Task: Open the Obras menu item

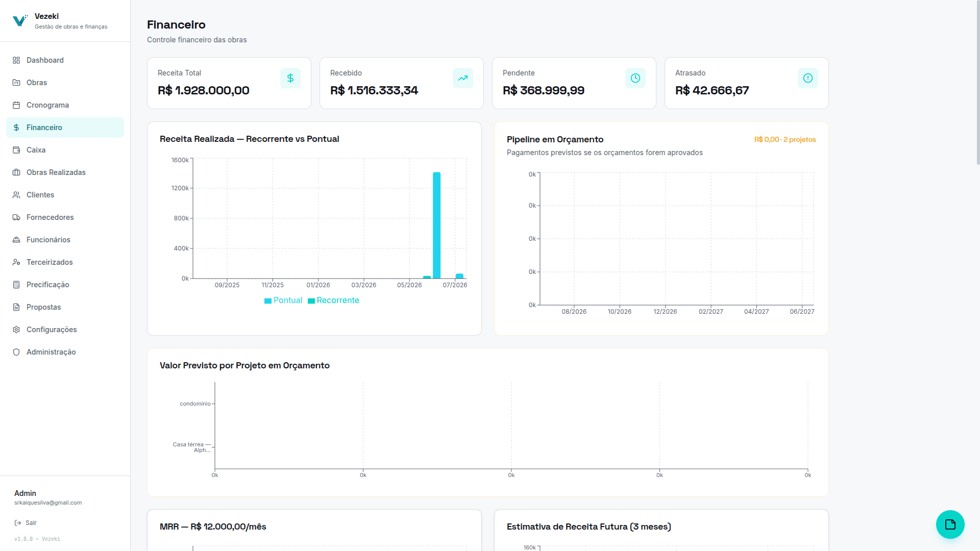Action: tap(65, 83)
